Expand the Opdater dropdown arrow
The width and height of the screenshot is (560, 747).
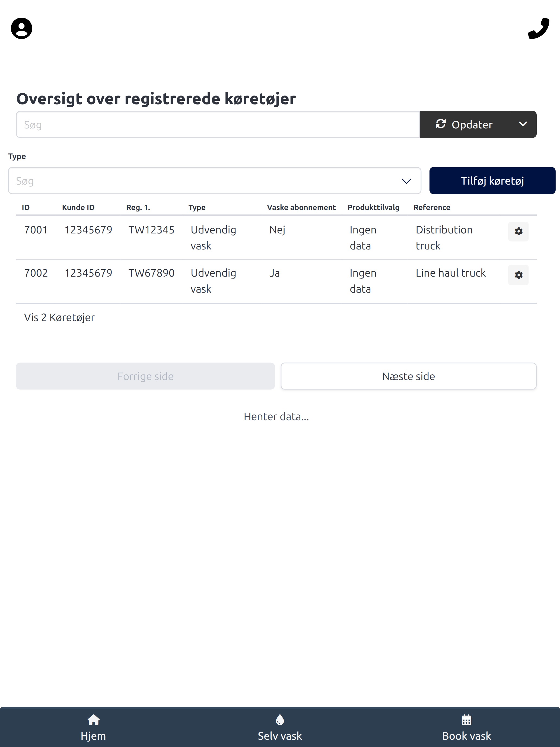click(x=523, y=124)
